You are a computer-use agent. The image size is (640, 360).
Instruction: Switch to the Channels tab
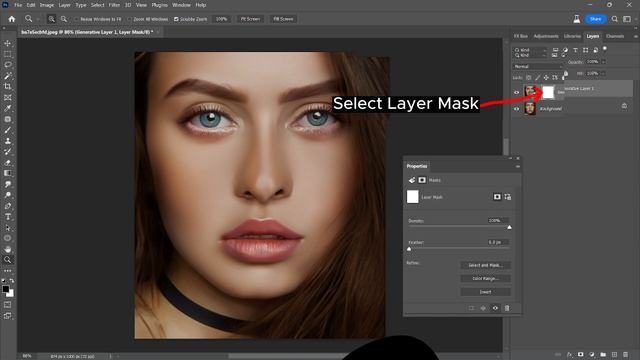[x=615, y=36]
